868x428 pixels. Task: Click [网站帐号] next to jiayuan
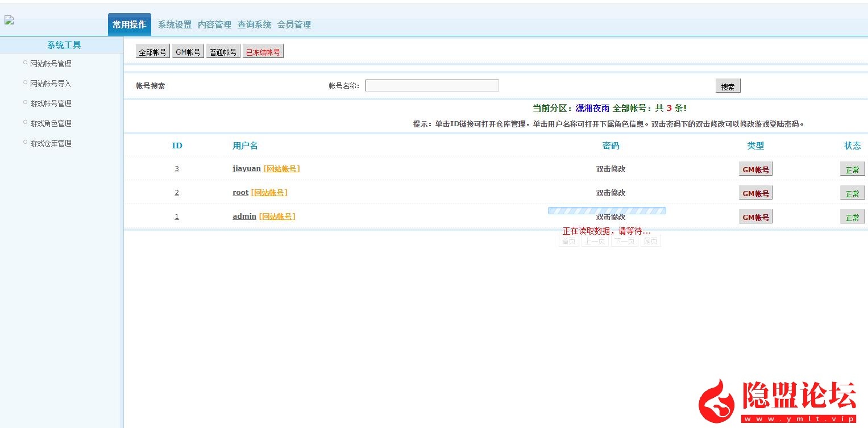point(282,169)
